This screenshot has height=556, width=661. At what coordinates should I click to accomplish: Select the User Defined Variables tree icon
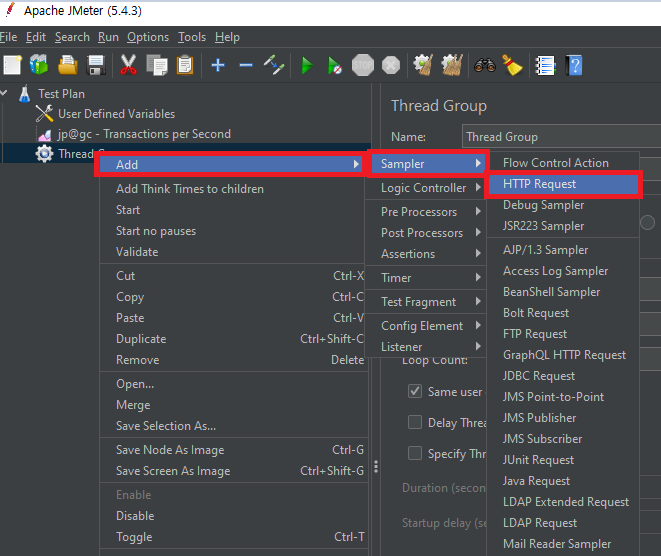[44, 113]
